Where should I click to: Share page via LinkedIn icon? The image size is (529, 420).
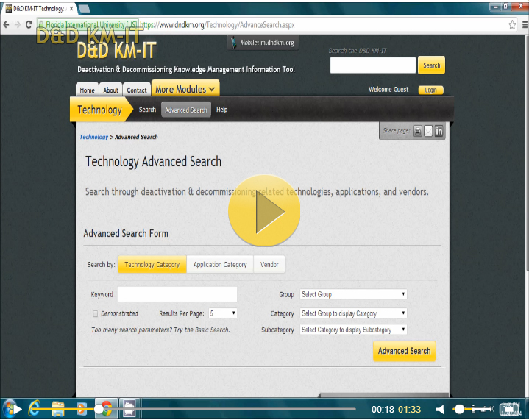[439, 131]
